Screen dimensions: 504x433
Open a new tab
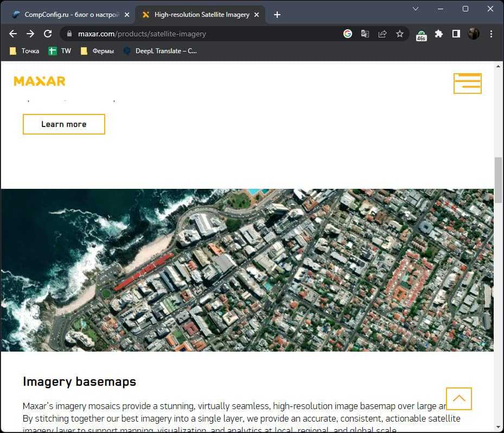277,15
